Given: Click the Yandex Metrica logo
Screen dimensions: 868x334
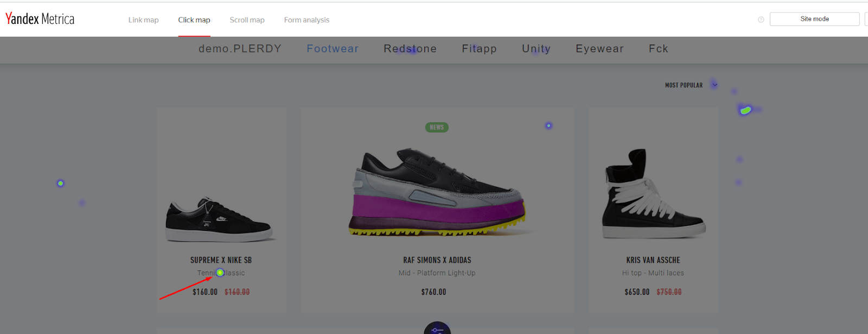Looking at the screenshot, I should pyautogui.click(x=40, y=19).
